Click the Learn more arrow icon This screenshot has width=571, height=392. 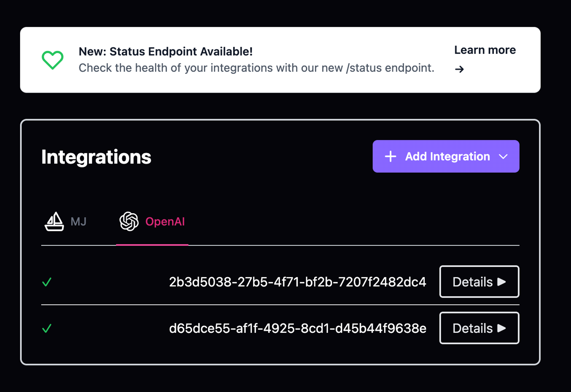459,69
